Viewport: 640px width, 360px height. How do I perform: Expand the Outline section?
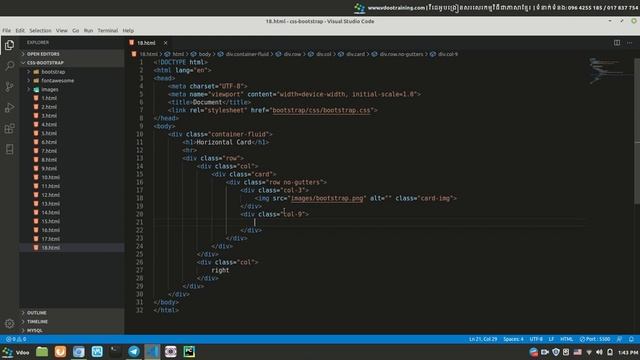(x=71, y=313)
